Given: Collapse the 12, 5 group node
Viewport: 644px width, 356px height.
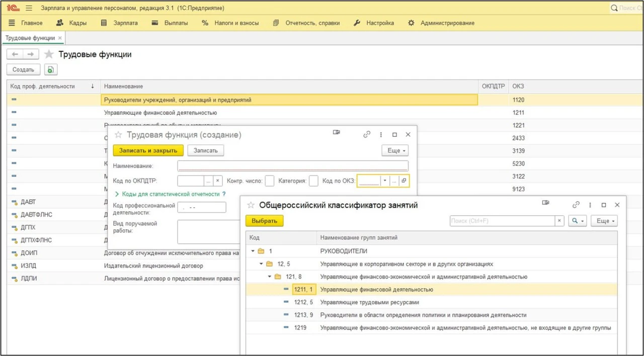Looking at the screenshot, I should 261,264.
